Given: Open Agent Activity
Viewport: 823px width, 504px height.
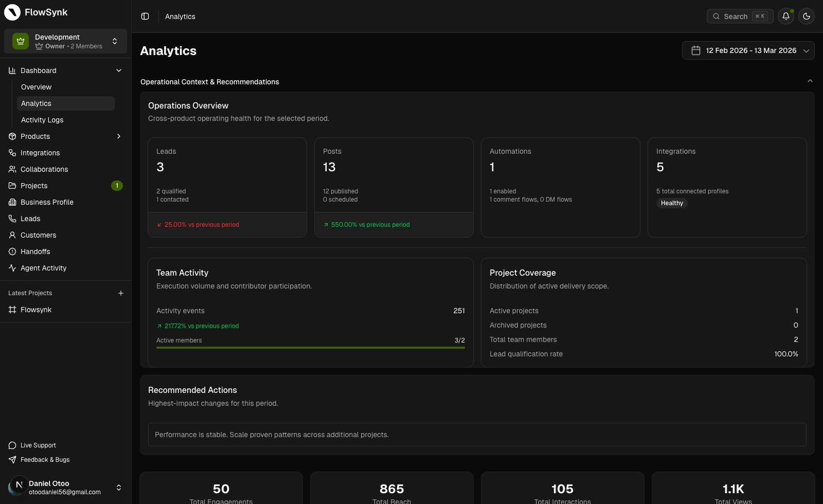Looking at the screenshot, I should [43, 268].
